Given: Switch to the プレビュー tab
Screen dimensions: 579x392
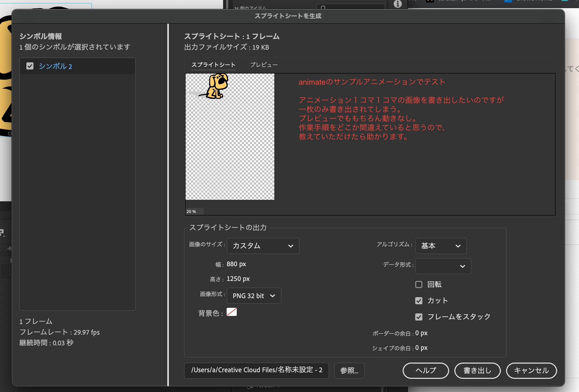Looking at the screenshot, I should [x=264, y=65].
